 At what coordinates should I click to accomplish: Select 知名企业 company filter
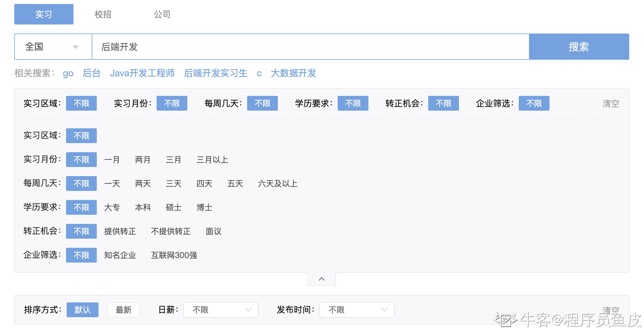point(120,255)
